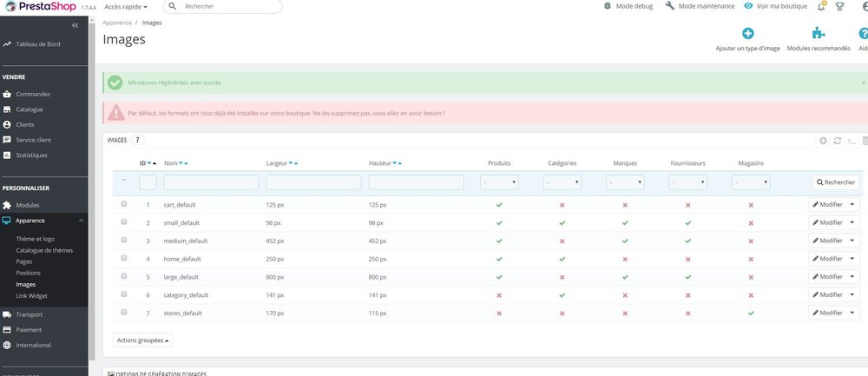868x376 pixels.
Task: Sort the Hauteur column ascending
Action: (399, 163)
